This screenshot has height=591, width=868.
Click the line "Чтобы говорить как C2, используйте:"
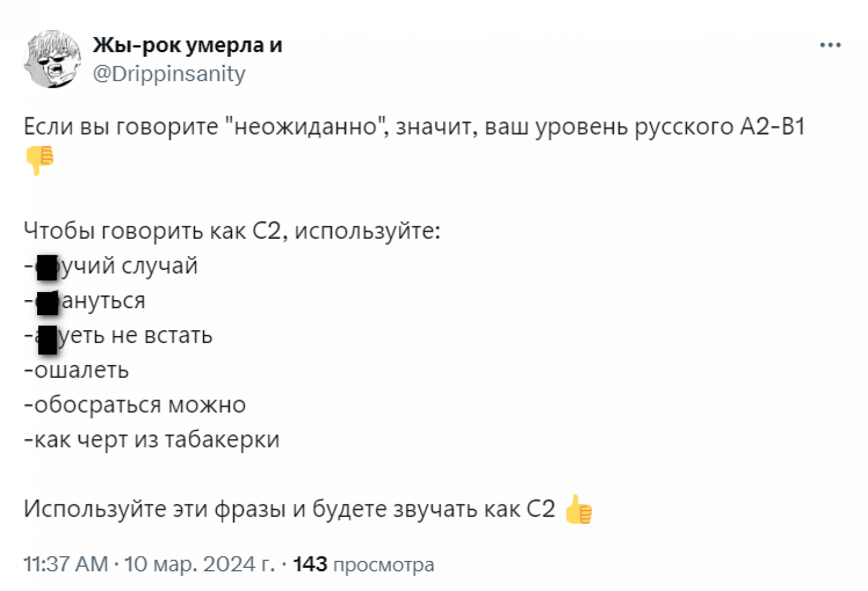click(232, 231)
